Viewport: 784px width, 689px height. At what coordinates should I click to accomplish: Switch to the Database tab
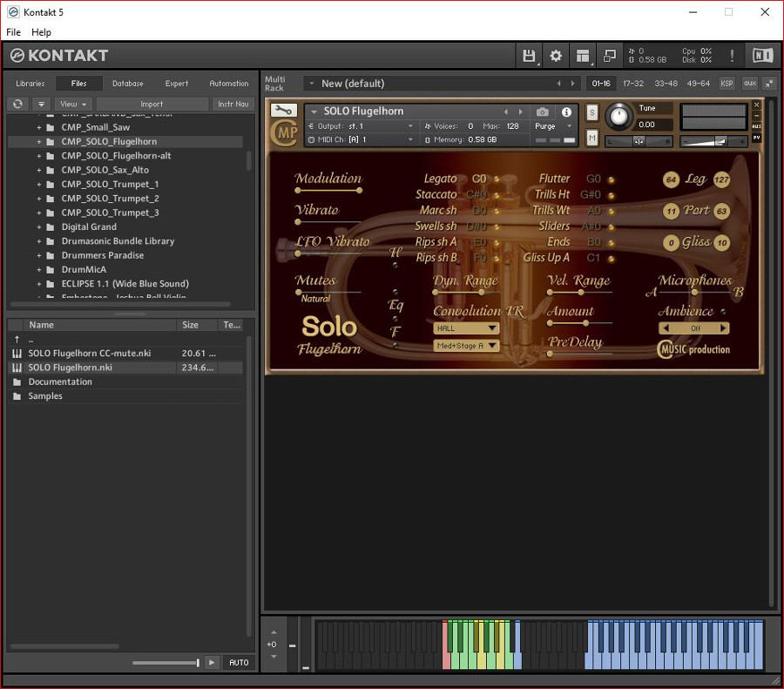pyautogui.click(x=127, y=84)
